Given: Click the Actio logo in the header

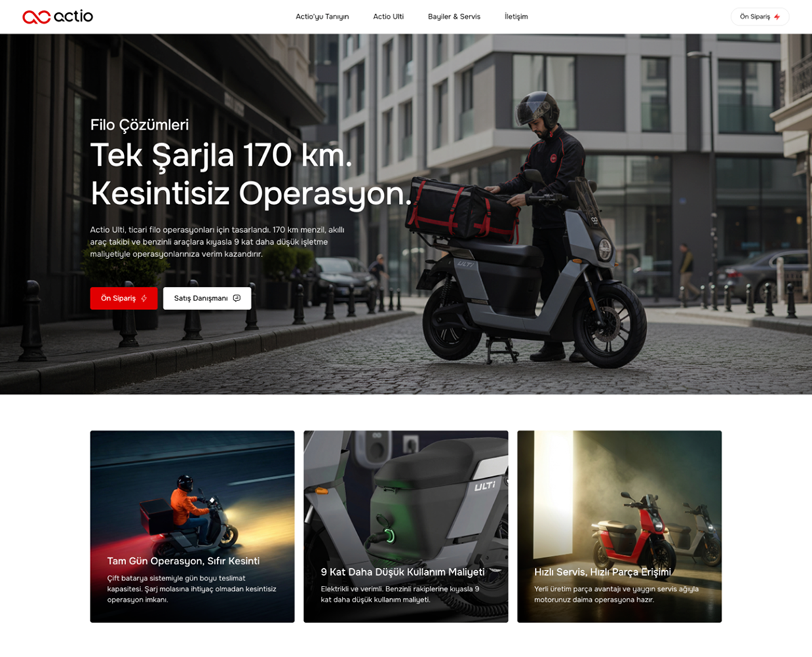Looking at the screenshot, I should point(58,16).
